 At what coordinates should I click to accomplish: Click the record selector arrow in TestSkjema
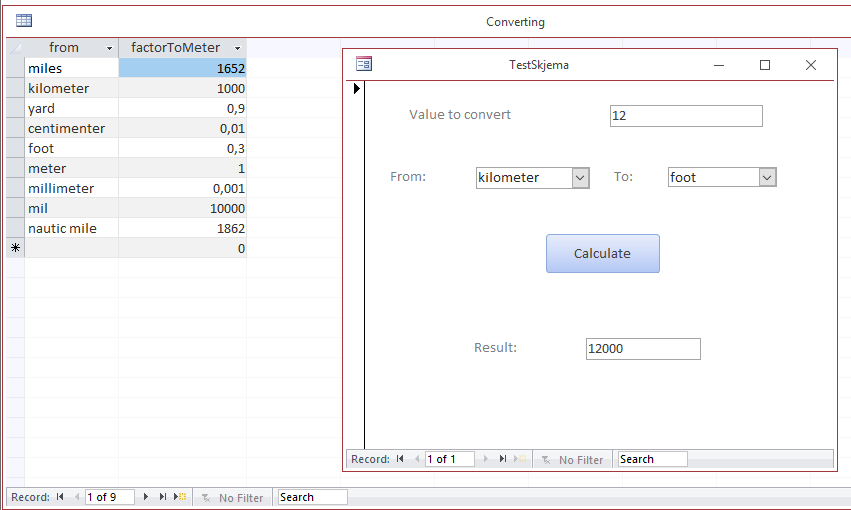(357, 89)
